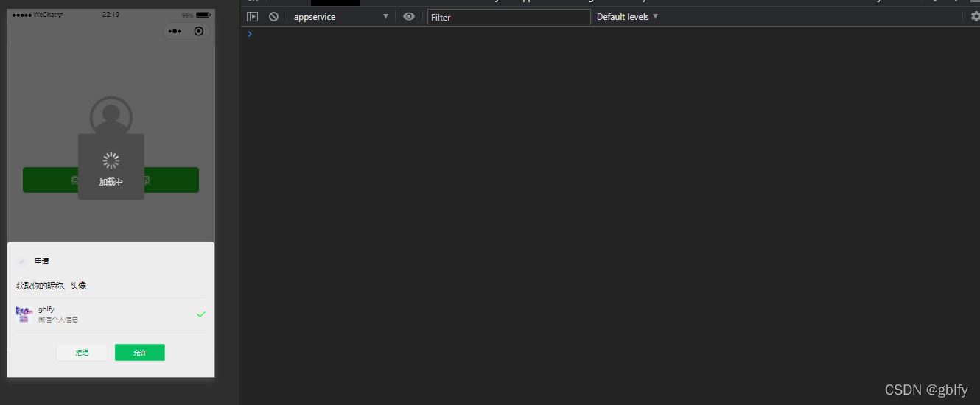Viewport: 980px width, 405px height.
Task: Toggle the green checkmark for gblfy
Action: [200, 314]
